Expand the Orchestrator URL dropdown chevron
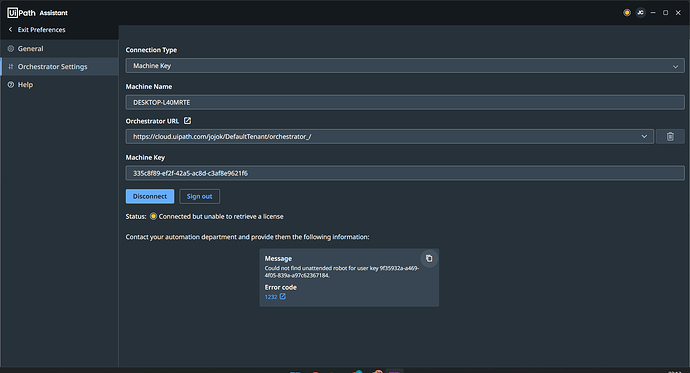 point(644,136)
